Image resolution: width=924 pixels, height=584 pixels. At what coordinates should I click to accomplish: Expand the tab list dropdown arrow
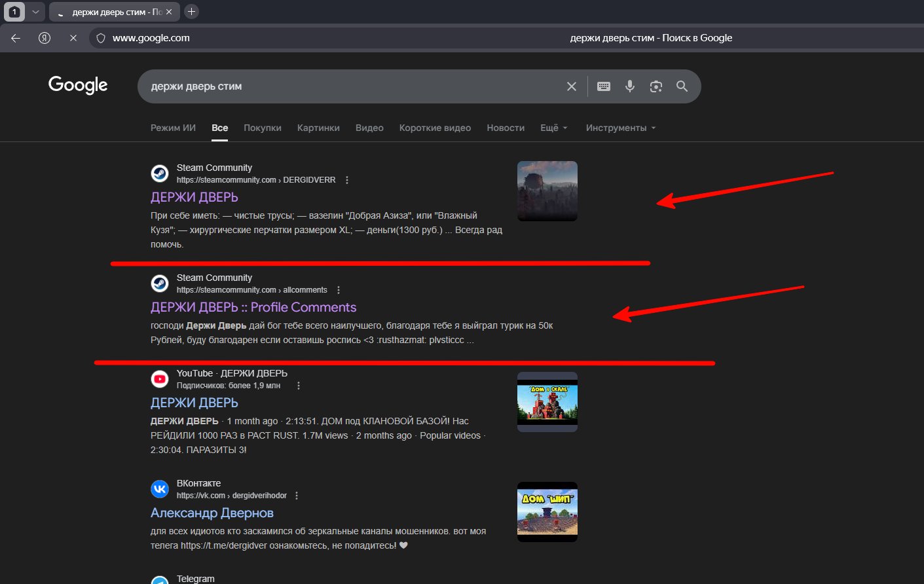(x=35, y=11)
